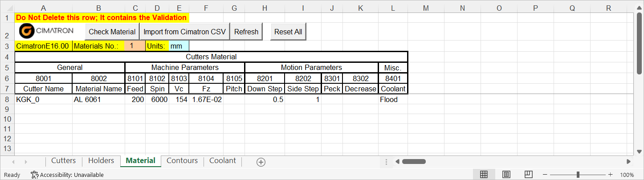Click the zoom in plus icon

tap(610, 175)
